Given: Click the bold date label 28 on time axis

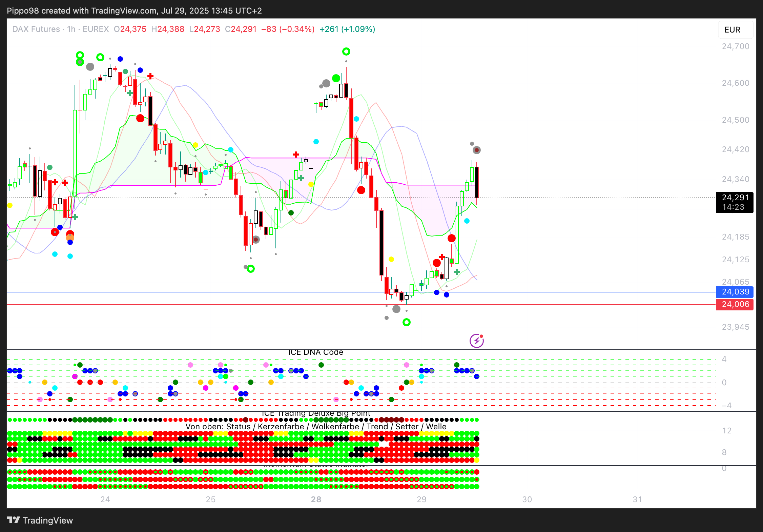Looking at the screenshot, I should tap(316, 499).
